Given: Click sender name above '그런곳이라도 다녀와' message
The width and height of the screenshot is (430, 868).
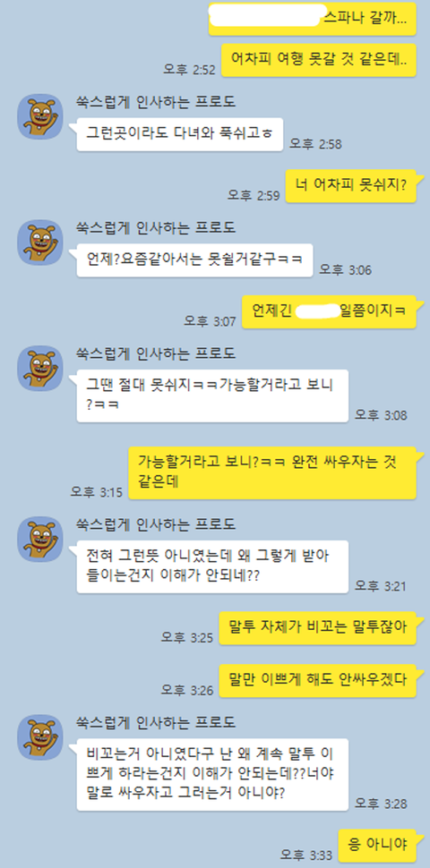Looking at the screenshot, I should pos(156,101).
